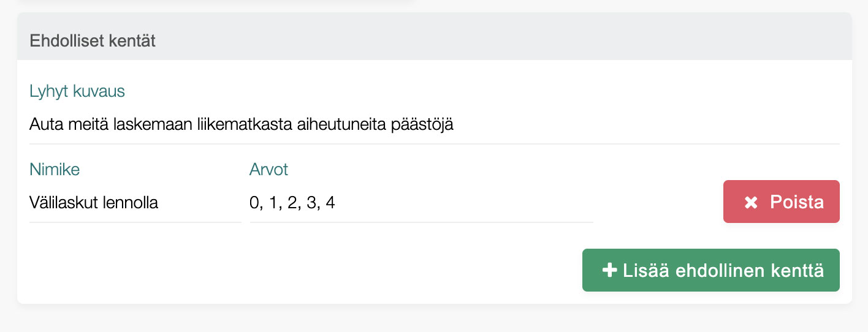Click the Arvot column label
Screen dimensions: 868x332
[268, 169]
